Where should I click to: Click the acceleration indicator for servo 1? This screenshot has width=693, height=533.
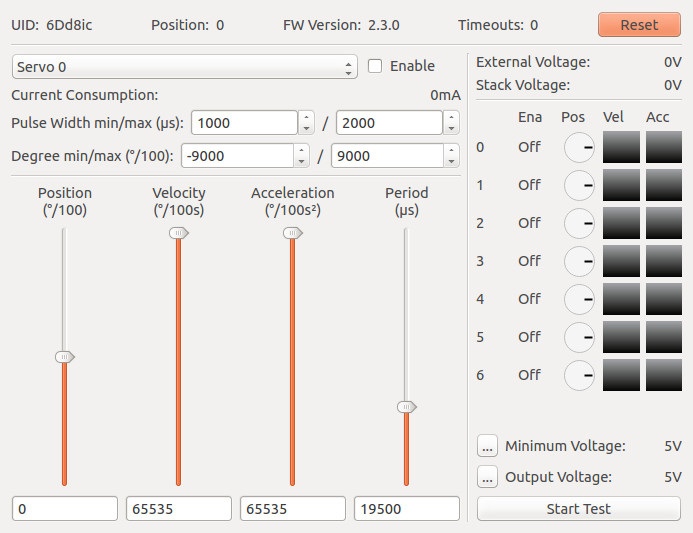pyautogui.click(x=663, y=185)
